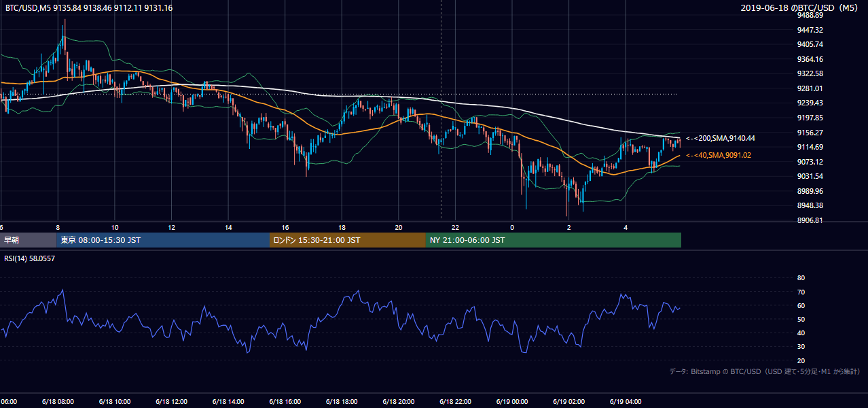Select the 40 SMA label reading 9091.02
The width and height of the screenshot is (868, 408).
pyautogui.click(x=719, y=155)
